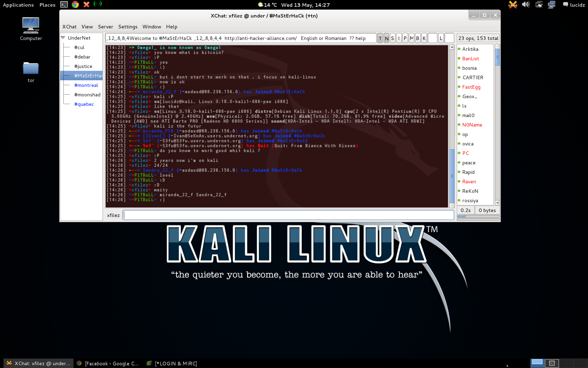This screenshot has height=368, width=588.
Task: Toggle the N no outside messages mode
Action: (386, 38)
